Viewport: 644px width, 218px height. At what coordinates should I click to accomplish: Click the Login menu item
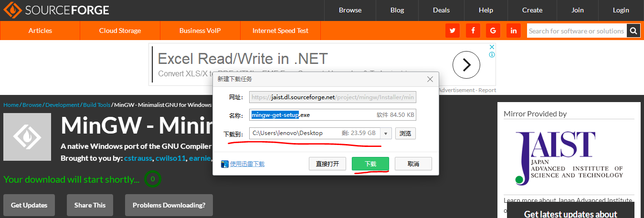(621, 10)
